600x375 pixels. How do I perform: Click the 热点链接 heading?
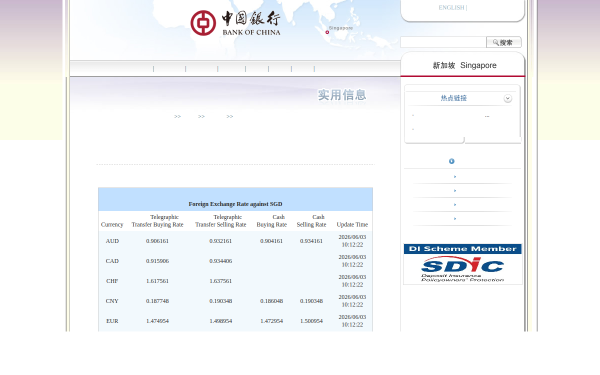tap(453, 98)
